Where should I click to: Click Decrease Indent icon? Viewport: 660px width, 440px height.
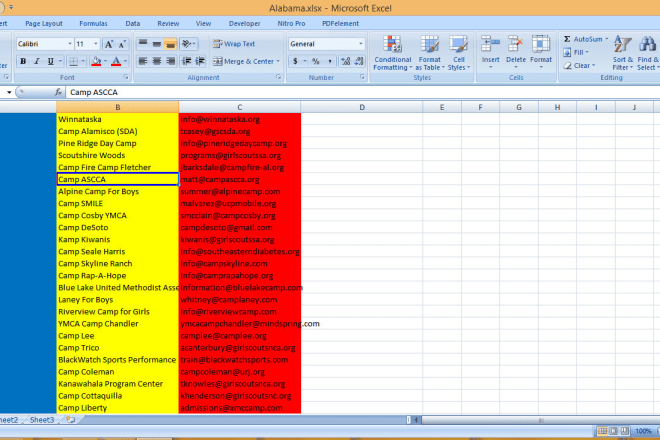click(x=186, y=61)
